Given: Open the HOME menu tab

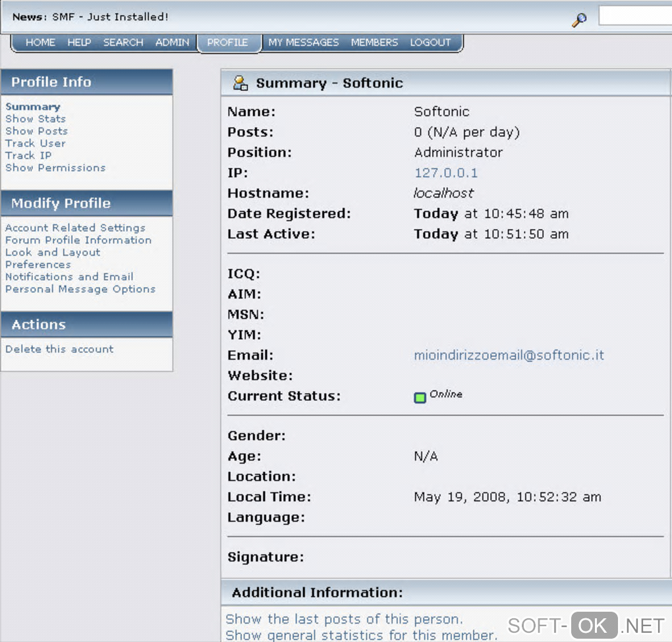Looking at the screenshot, I should pos(40,42).
